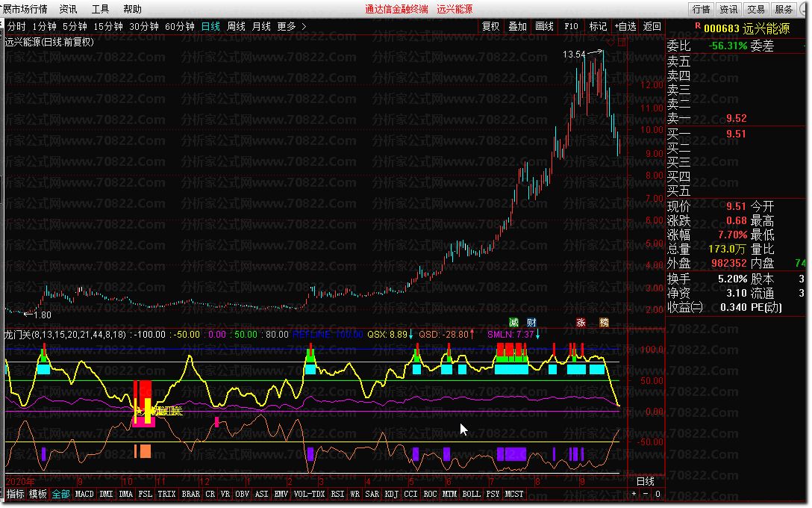Click the red 涨 event marker
Image resolution: width=812 pixels, height=508 pixels.
pyautogui.click(x=581, y=323)
